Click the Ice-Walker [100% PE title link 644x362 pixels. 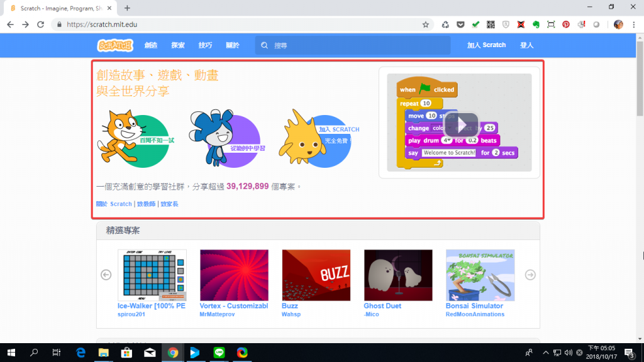[152, 306]
